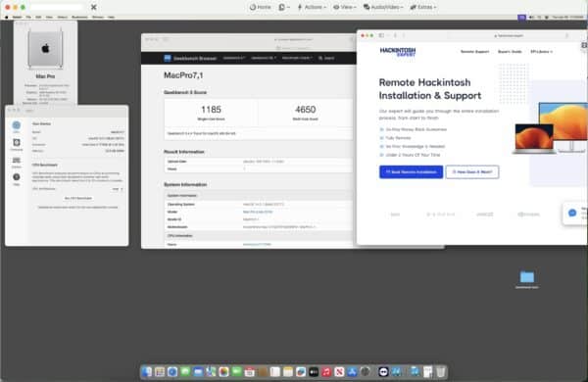Open the blue folder on the desktop
The height and width of the screenshot is (382, 588).
click(527, 277)
